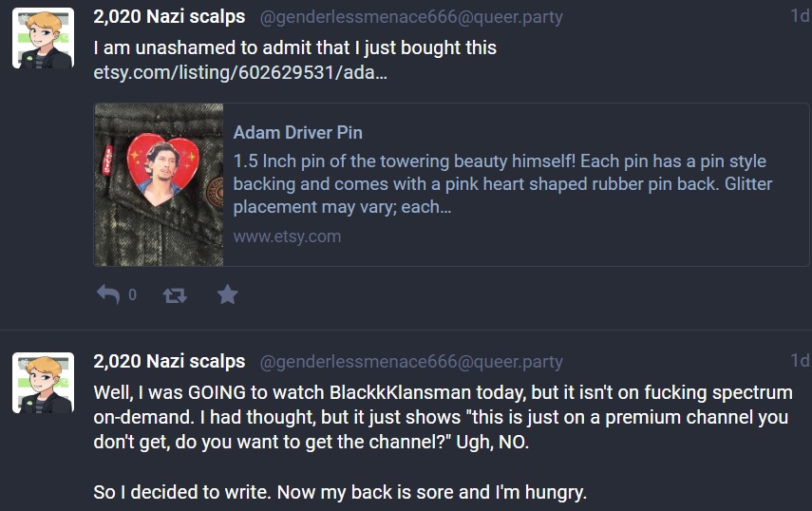Image resolution: width=812 pixels, height=511 pixels.
Task: Open the 1d timestamp on first post
Action: click(800, 16)
